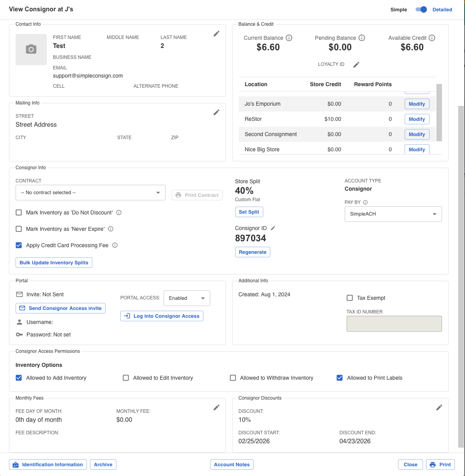Regenerate the Consignor ID
The width and height of the screenshot is (465, 476).
point(253,252)
